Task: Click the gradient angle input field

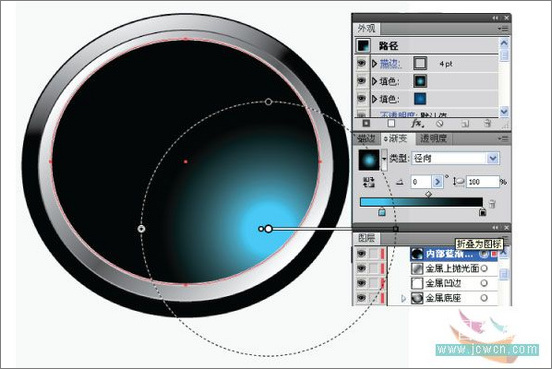Action: tap(421, 182)
